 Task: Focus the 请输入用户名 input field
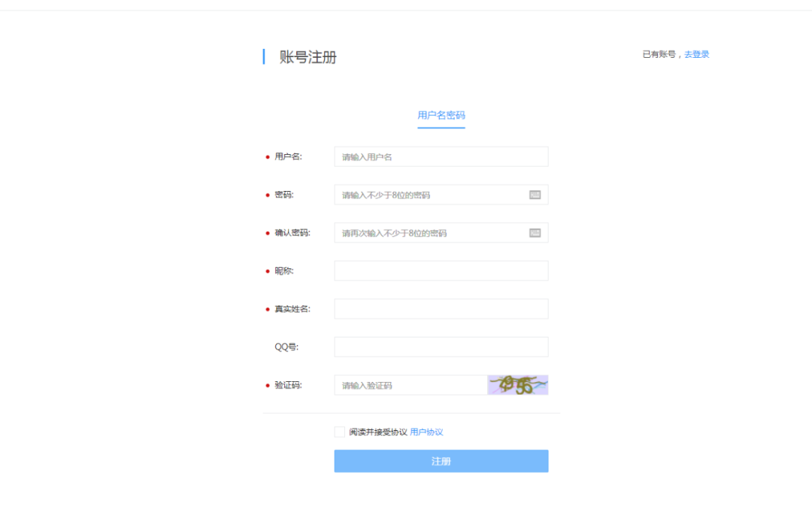point(441,157)
